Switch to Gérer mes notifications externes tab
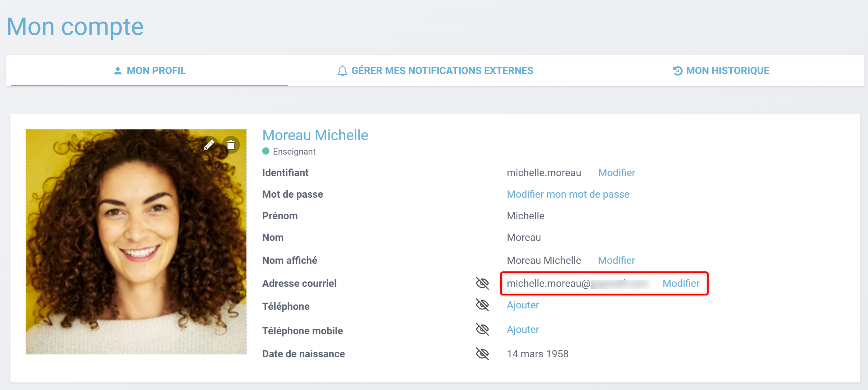The image size is (868, 390). [x=442, y=71]
